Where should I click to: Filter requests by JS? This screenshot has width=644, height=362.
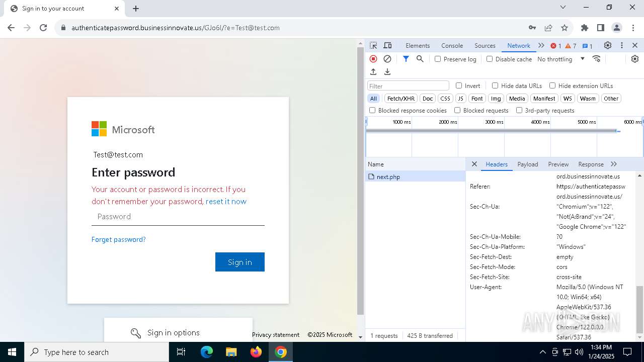460,99
